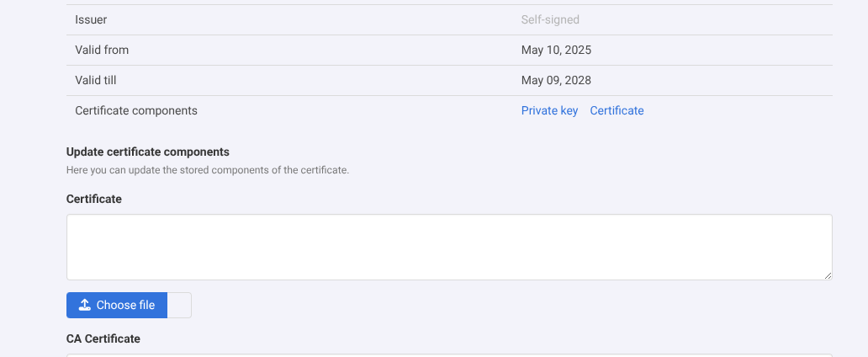Open the Private key link

coord(549,110)
